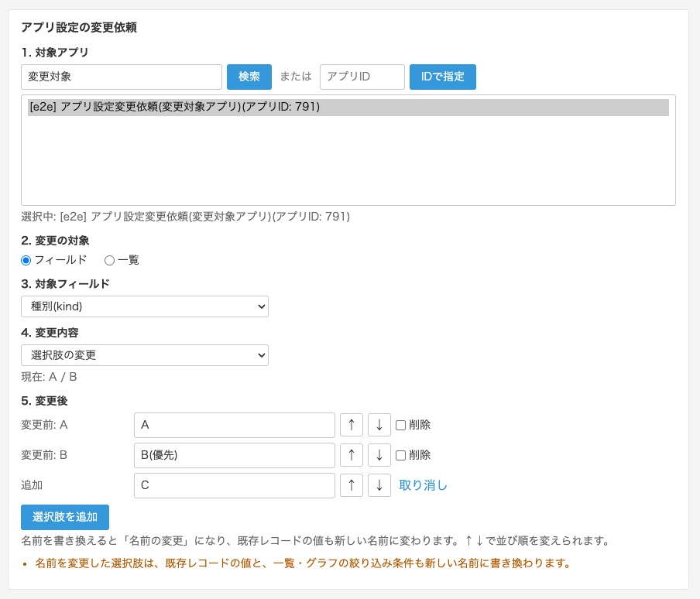The height and width of the screenshot is (599, 700).
Task: Click the IDで指定 button
Action: pyautogui.click(x=442, y=77)
